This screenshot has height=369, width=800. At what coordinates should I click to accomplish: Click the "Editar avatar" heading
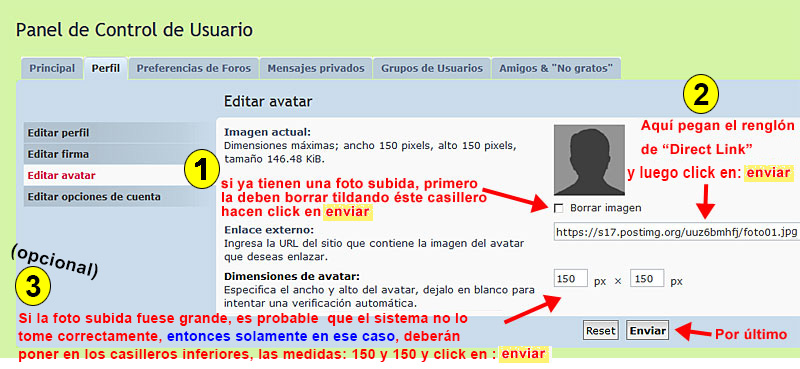268,102
